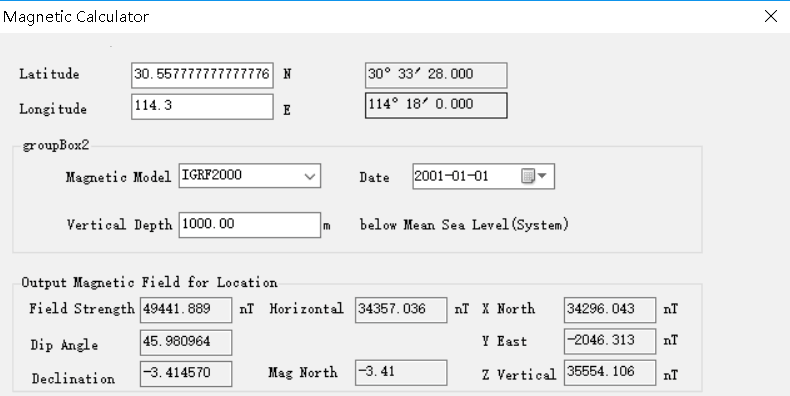Image resolution: width=790 pixels, height=396 pixels.
Task: Click the 'groupBox2' group title
Action: 56,146
